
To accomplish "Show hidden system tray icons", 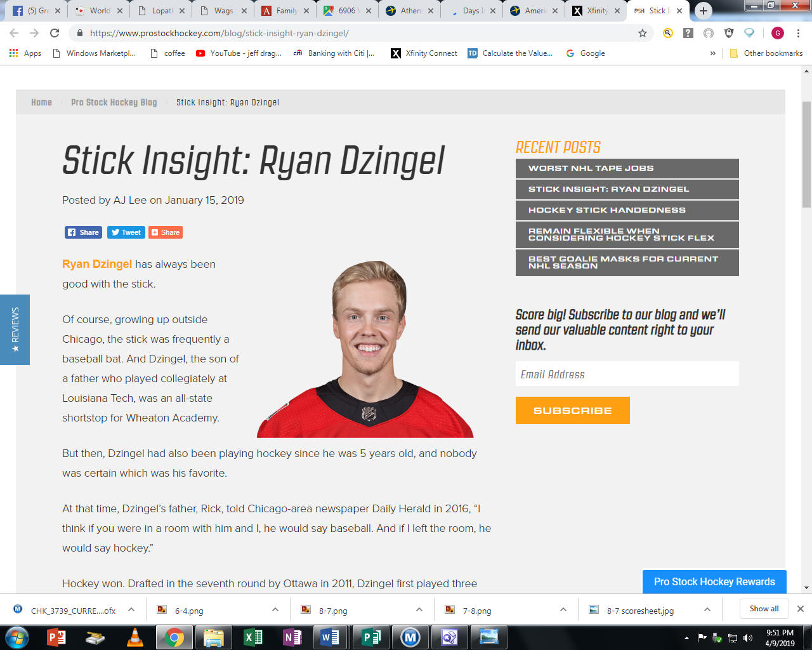I will (686, 638).
